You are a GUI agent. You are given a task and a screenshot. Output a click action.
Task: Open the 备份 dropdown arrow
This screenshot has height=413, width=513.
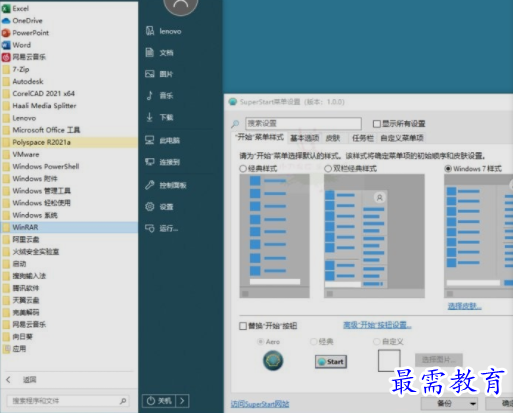pyautogui.click(x=473, y=404)
